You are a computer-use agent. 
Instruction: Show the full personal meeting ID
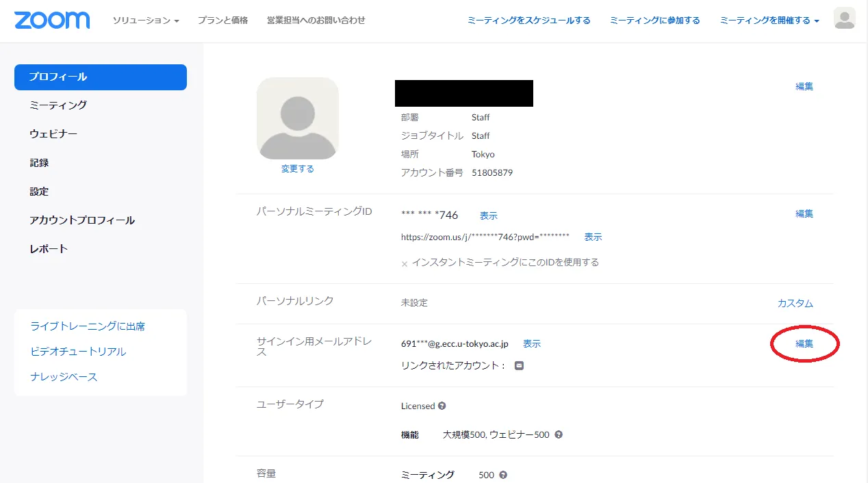click(488, 216)
